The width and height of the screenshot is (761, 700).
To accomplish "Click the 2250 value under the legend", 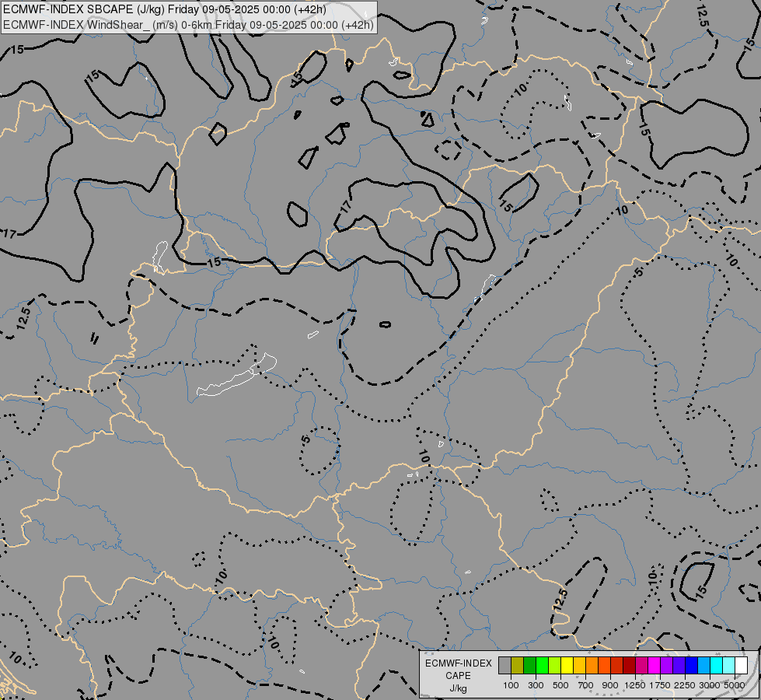I will click(686, 685).
